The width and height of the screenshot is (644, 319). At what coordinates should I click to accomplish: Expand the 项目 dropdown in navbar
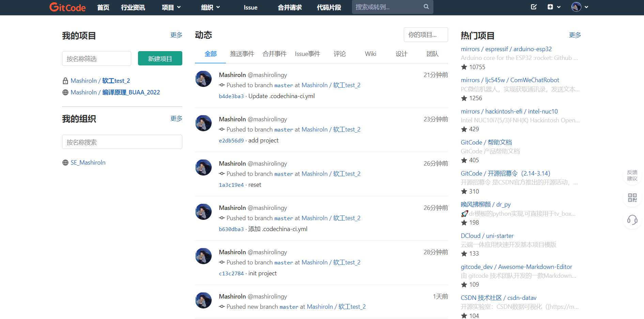(x=171, y=7)
